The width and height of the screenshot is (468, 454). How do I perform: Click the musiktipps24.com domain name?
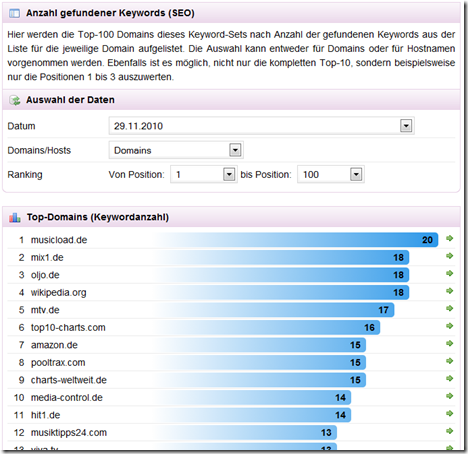click(69, 433)
